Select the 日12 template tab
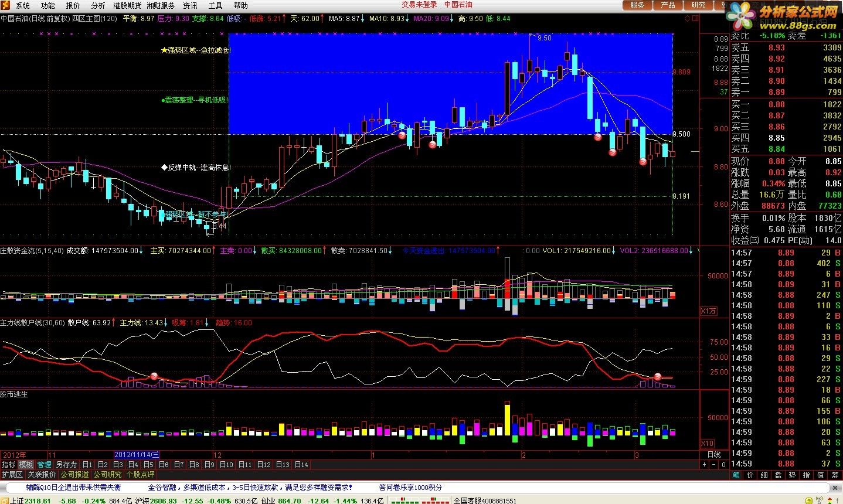The image size is (843, 504). 264,464
